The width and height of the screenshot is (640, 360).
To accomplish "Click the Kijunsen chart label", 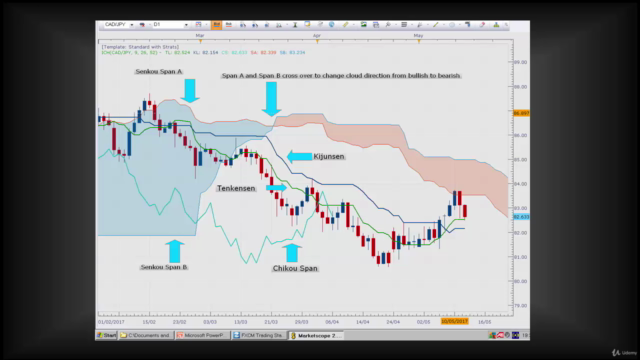I will tap(329, 156).
